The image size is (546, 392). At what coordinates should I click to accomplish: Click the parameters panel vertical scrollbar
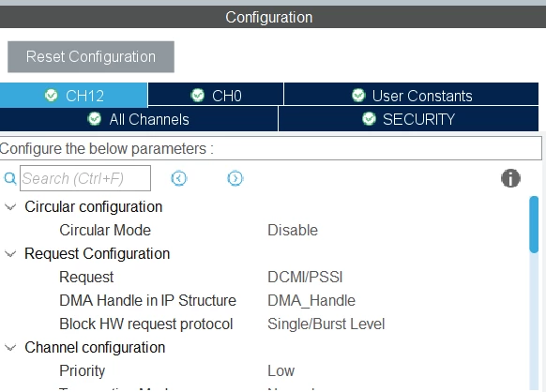click(534, 293)
